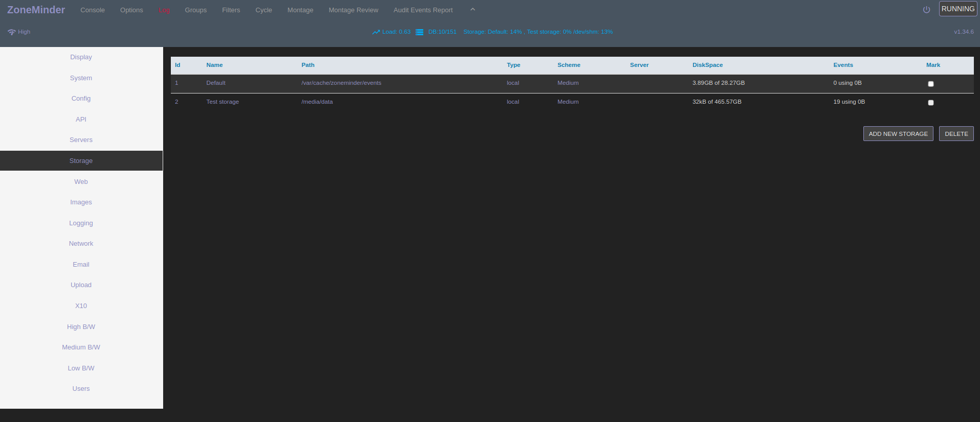Select the Images options tab

click(x=81, y=202)
